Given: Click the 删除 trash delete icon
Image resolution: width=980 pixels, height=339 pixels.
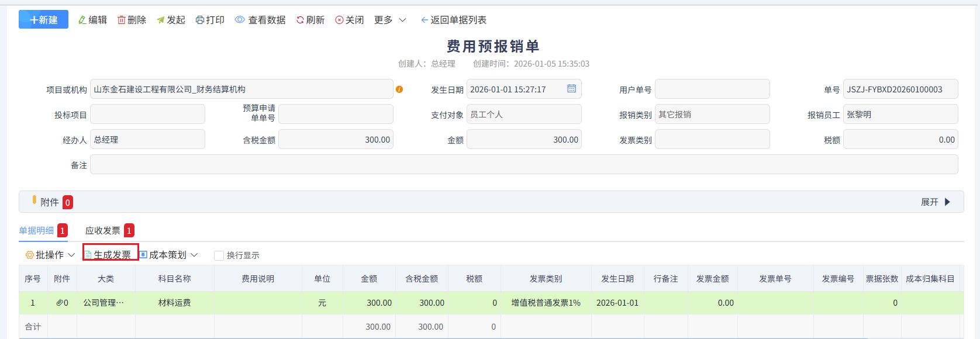Looking at the screenshot, I should pyautogui.click(x=122, y=20).
